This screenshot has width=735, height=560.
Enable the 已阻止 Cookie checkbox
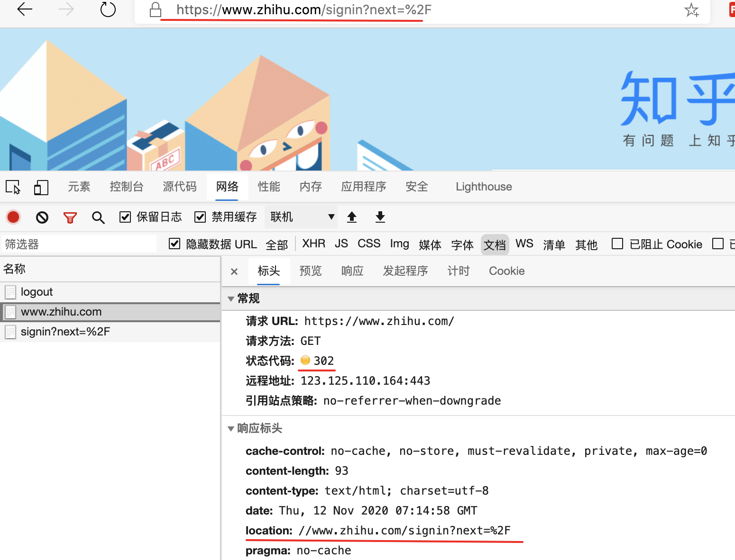coord(617,244)
